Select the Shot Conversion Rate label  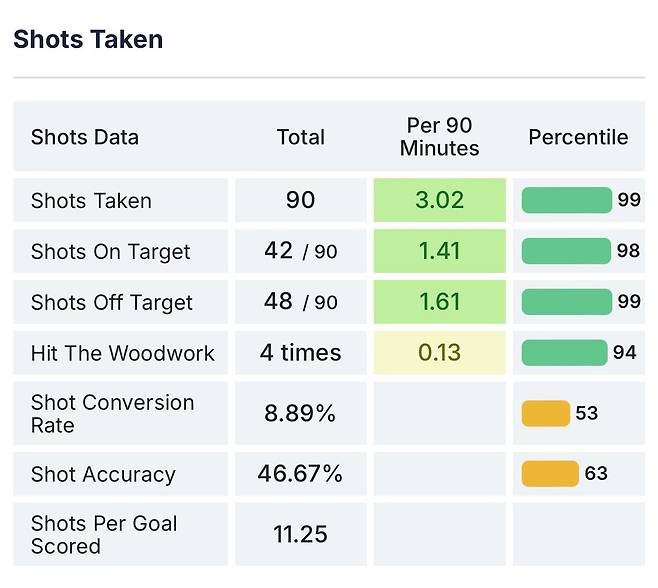(112, 413)
